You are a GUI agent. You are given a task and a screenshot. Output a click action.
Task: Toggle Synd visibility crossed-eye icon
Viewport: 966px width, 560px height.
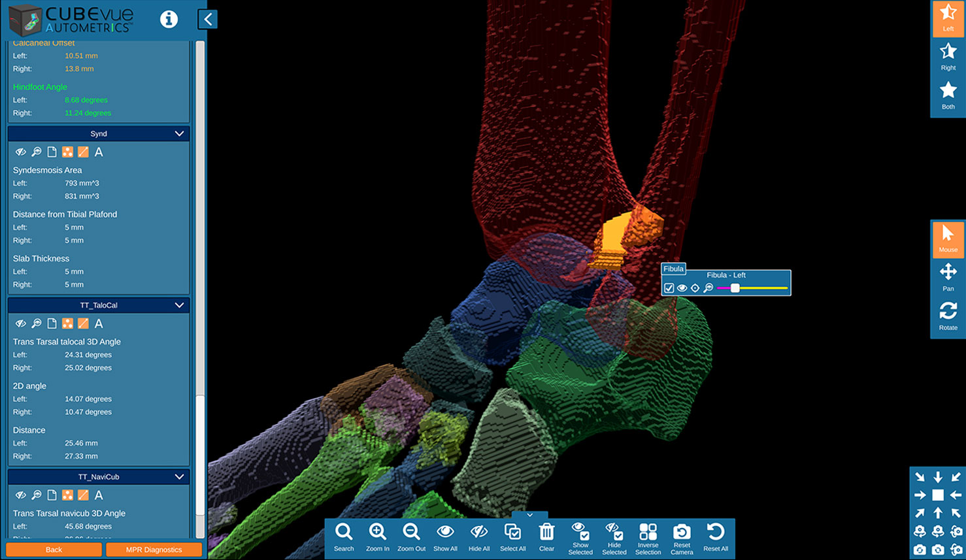[x=21, y=152]
